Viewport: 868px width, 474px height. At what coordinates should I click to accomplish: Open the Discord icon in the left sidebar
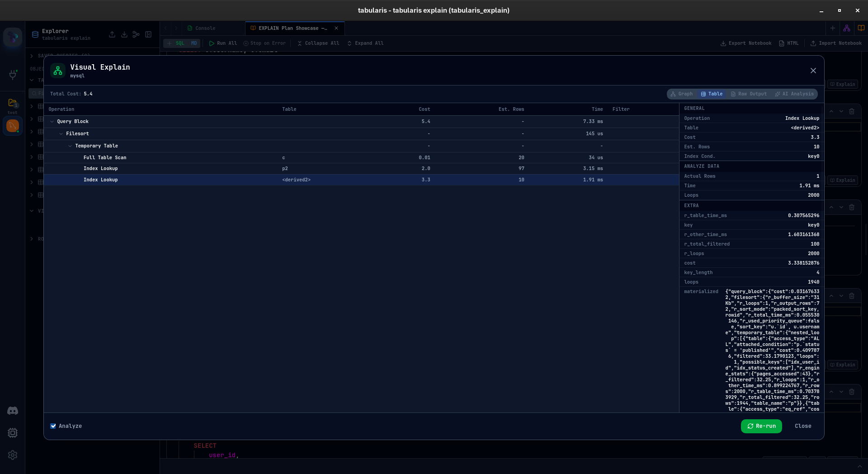click(x=13, y=411)
